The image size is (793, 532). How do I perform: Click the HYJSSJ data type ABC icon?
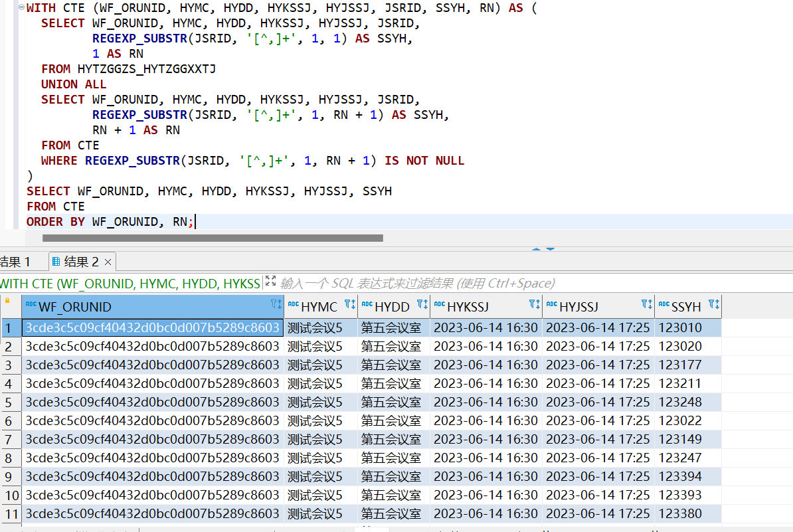(552, 304)
